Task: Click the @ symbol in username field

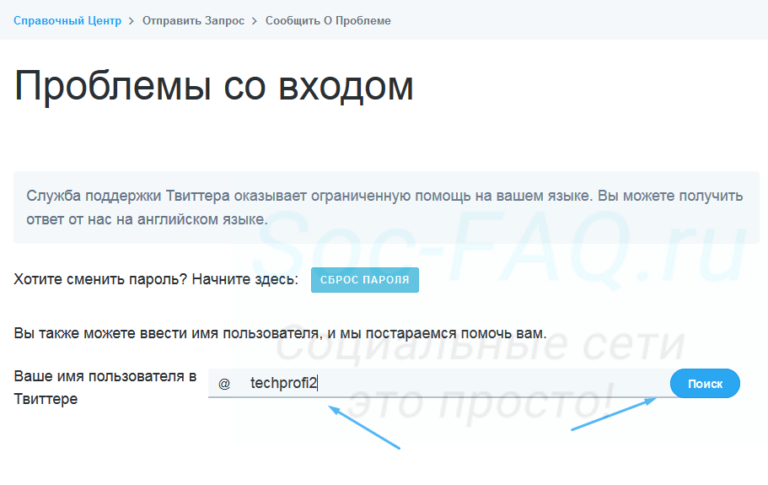Action: pyautogui.click(x=224, y=384)
